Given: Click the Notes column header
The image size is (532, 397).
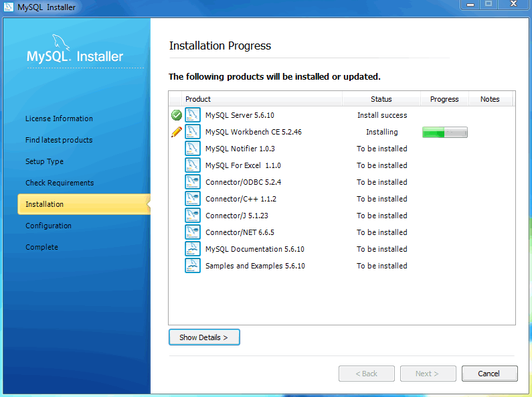Looking at the screenshot, I should [491, 99].
